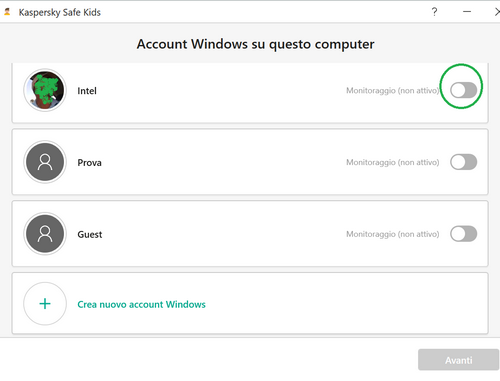Click the Intel account profile picture

pyautogui.click(x=45, y=90)
